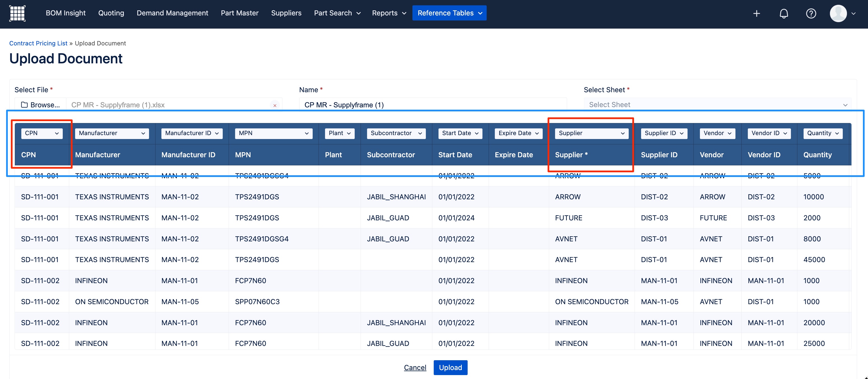868x379 pixels.
Task: Open the Supplier column mapping dropdown
Action: (592, 133)
